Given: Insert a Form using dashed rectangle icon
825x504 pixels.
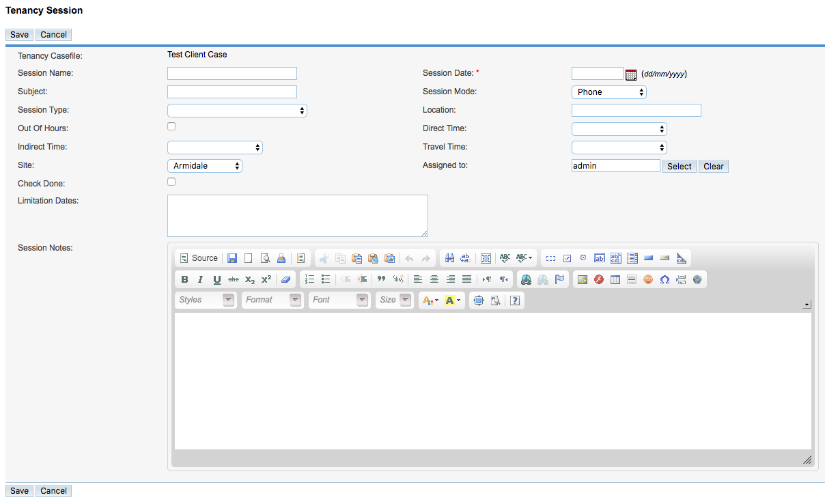Looking at the screenshot, I should point(550,258).
